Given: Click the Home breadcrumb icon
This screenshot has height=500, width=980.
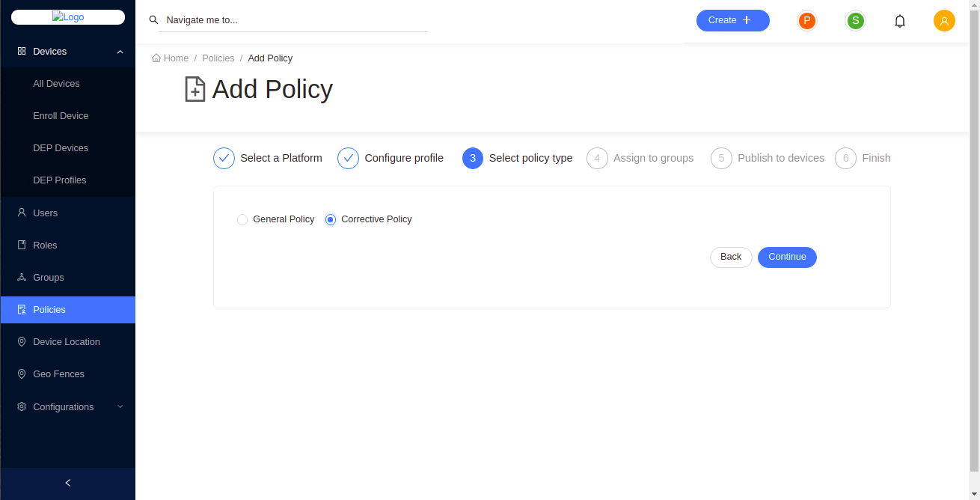Looking at the screenshot, I should 156,58.
